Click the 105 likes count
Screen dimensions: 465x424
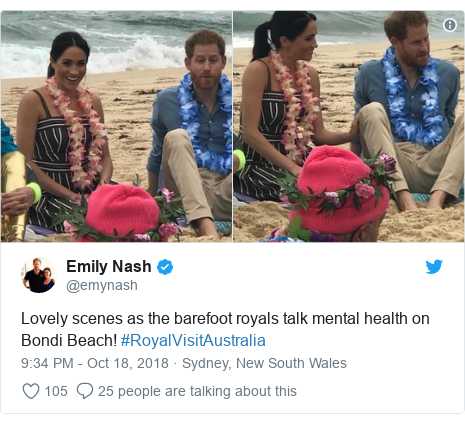click(56, 391)
